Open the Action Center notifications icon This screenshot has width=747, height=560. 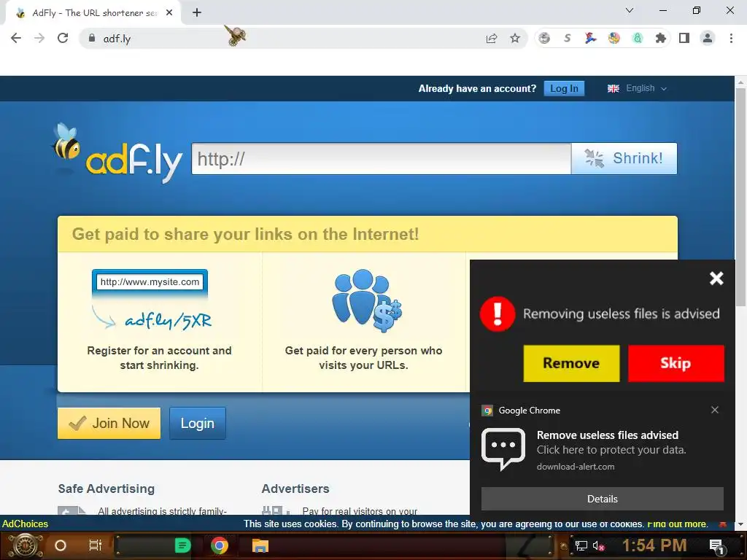pyautogui.click(x=717, y=546)
